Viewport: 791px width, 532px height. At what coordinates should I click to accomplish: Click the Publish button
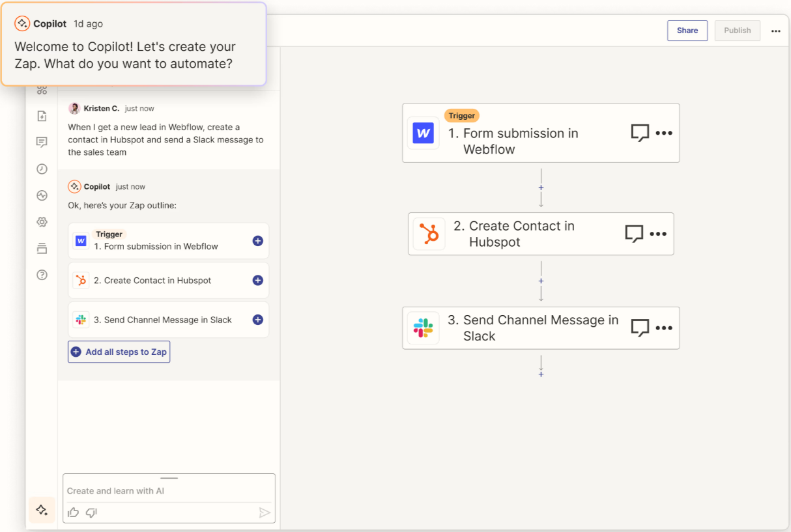(x=738, y=31)
